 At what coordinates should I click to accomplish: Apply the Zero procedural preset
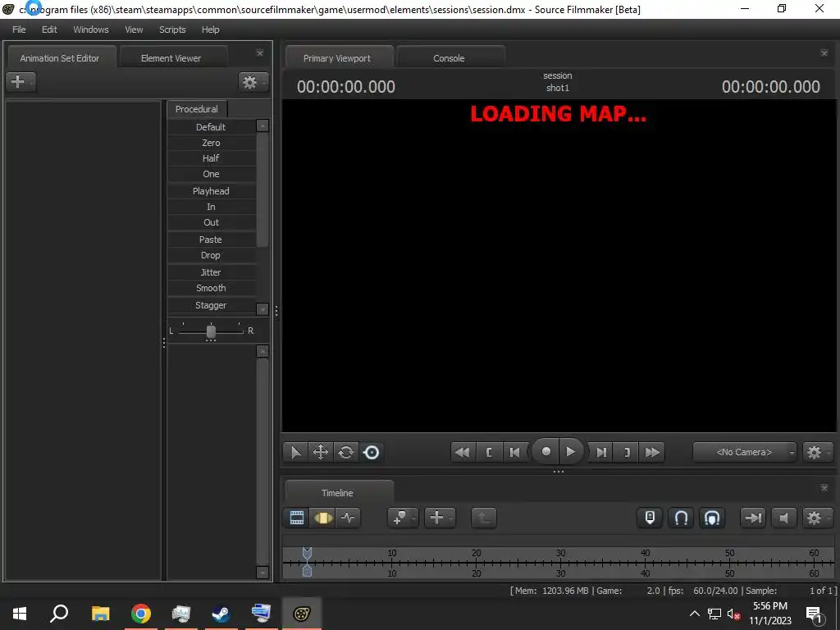tap(211, 143)
